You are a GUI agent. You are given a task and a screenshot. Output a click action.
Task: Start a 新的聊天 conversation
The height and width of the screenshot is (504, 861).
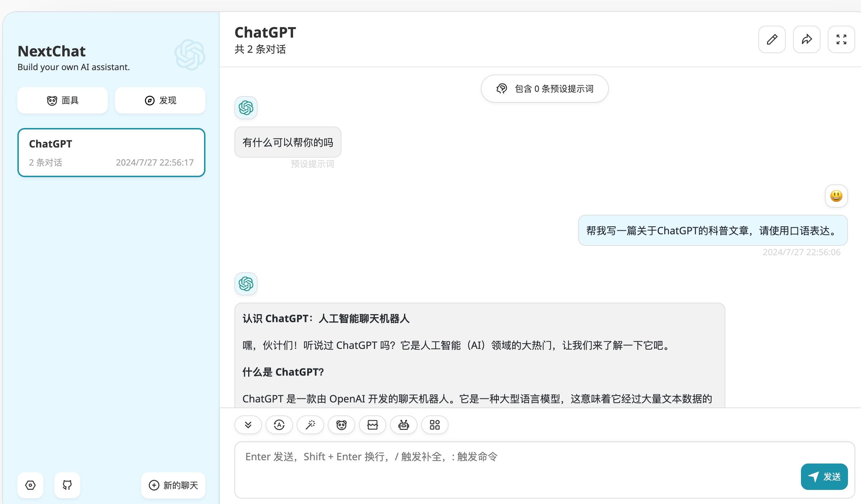point(173,485)
